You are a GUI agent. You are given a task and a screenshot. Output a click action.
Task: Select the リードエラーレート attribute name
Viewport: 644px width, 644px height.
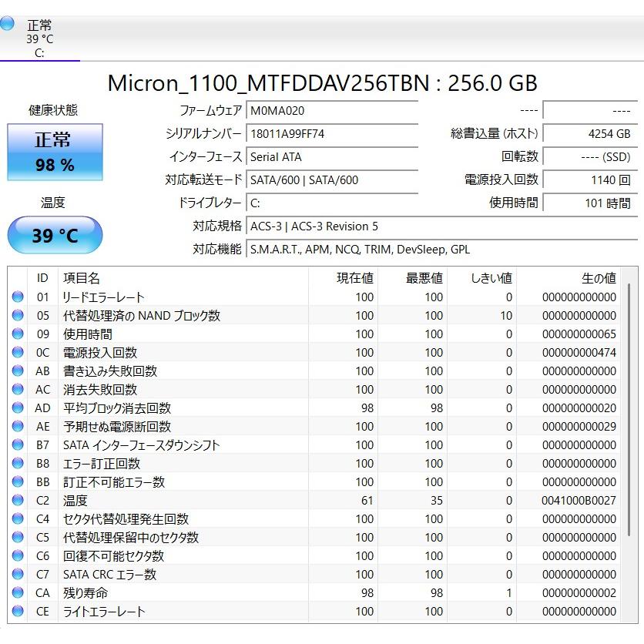tap(103, 297)
